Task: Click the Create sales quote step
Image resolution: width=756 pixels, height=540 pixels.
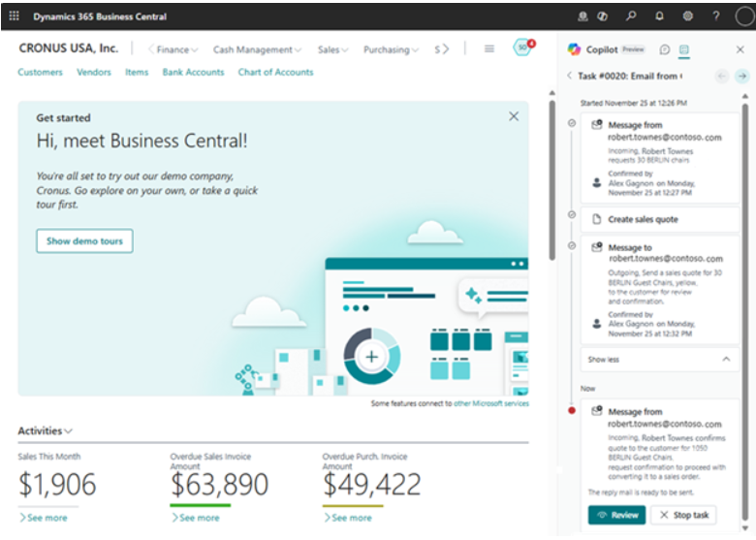Action: pos(659,219)
